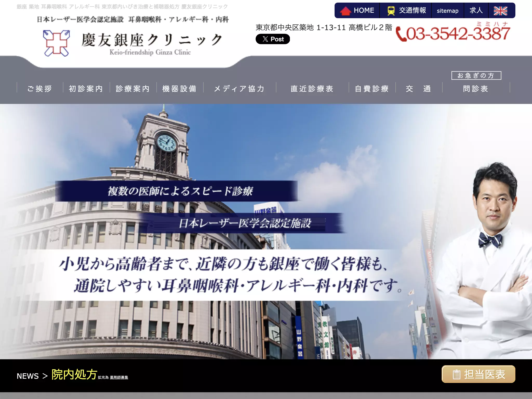Open the 機器設備 menu item
Image resolution: width=532 pixels, height=399 pixels.
[x=179, y=89]
